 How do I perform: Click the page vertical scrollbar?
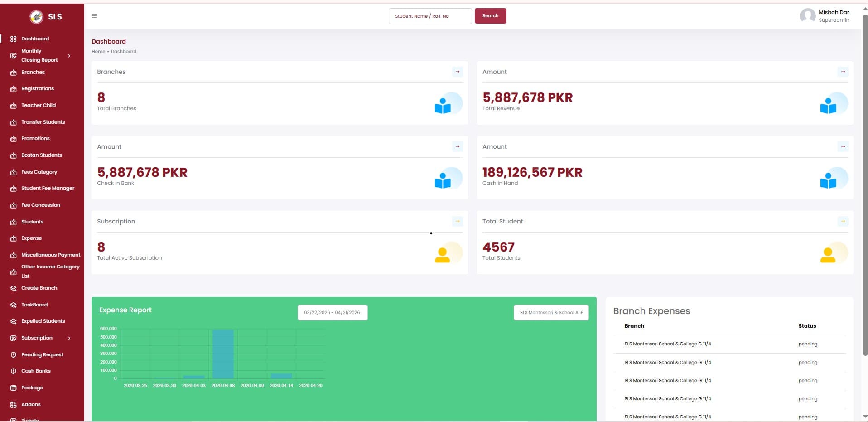pyautogui.click(x=864, y=181)
